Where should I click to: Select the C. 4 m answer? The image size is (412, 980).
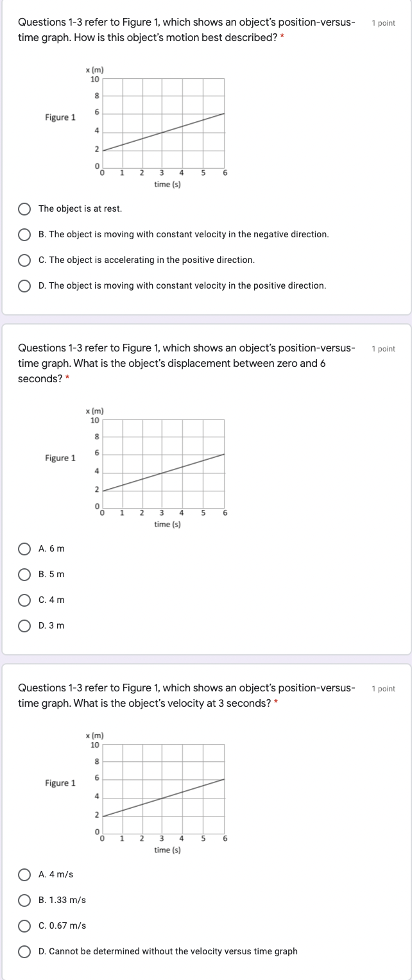coord(24,600)
